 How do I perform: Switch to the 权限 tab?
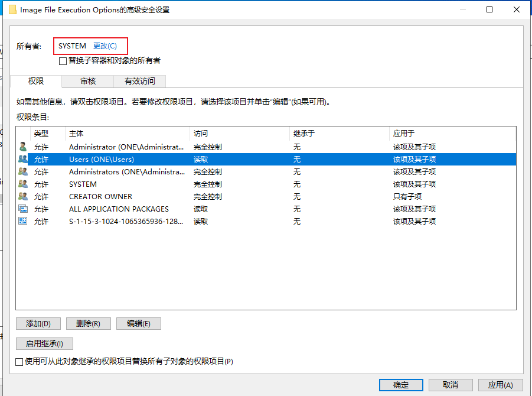[36, 81]
